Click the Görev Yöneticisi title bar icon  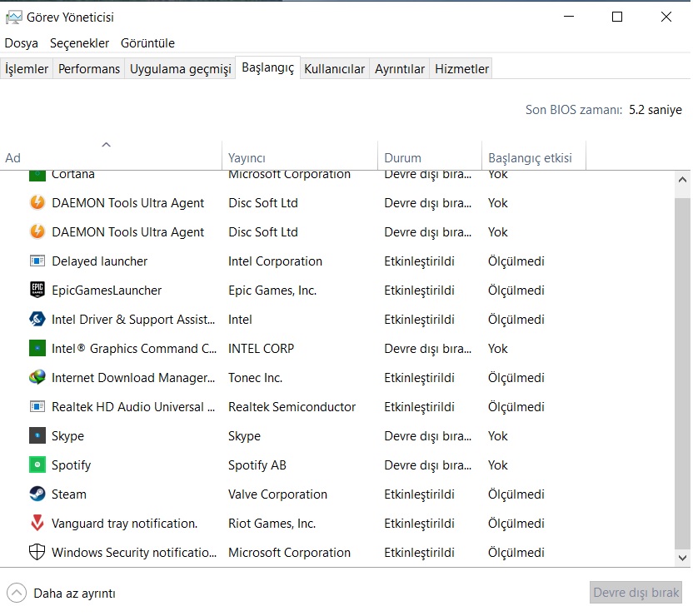click(x=13, y=17)
